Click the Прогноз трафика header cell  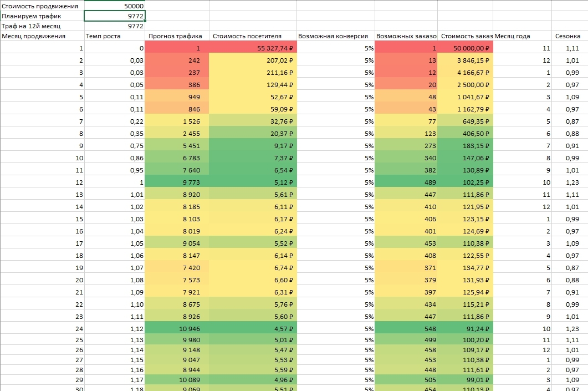[177, 36]
